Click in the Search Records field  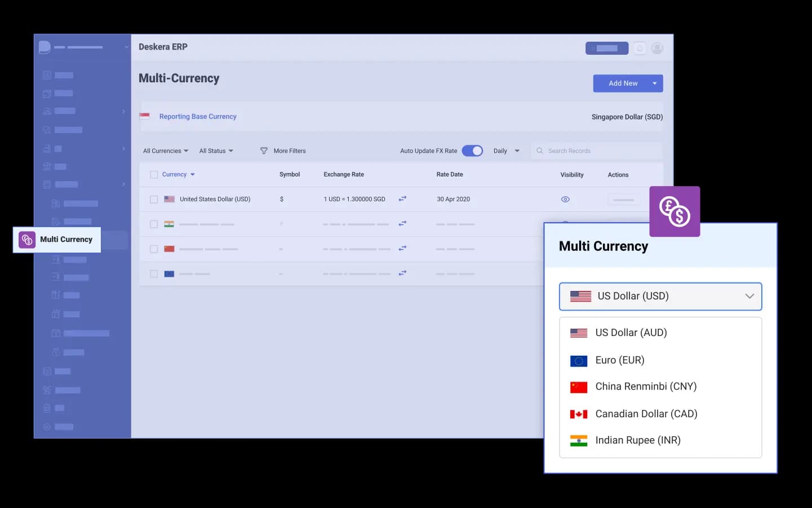tap(600, 151)
